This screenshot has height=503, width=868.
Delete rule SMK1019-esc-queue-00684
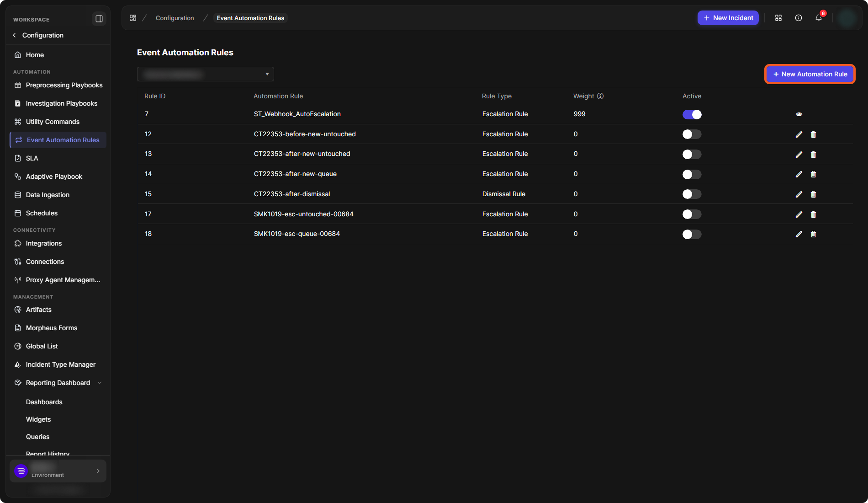(814, 234)
